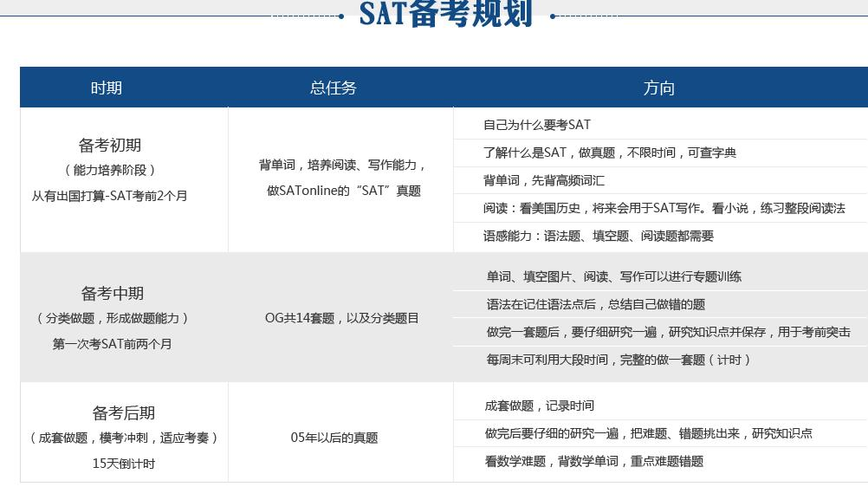Click the 从有出国打算-SAT考前2个月 text
Viewport: 868px width, 487px height.
[109, 196]
